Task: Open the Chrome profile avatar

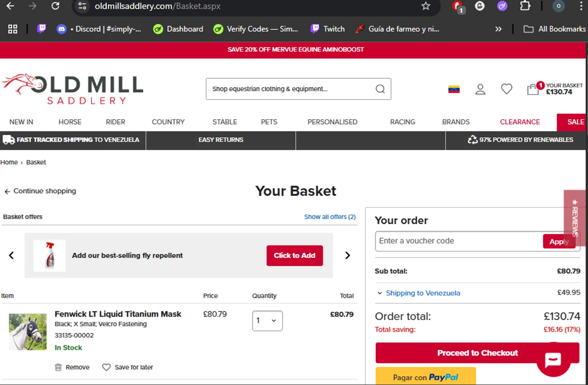Action: click(x=559, y=6)
